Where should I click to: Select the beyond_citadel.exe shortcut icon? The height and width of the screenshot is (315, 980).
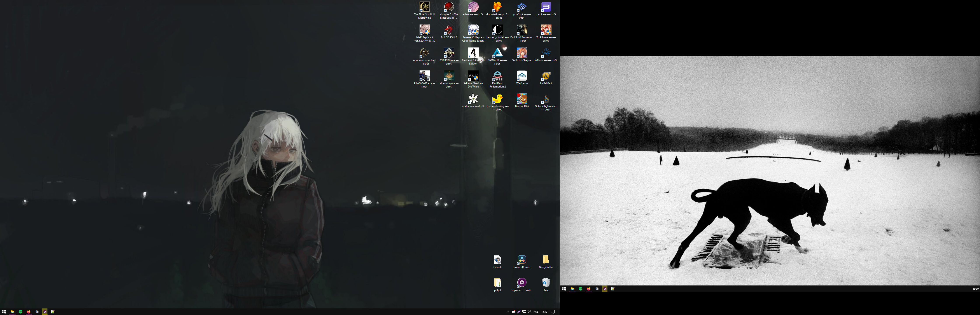point(498,33)
